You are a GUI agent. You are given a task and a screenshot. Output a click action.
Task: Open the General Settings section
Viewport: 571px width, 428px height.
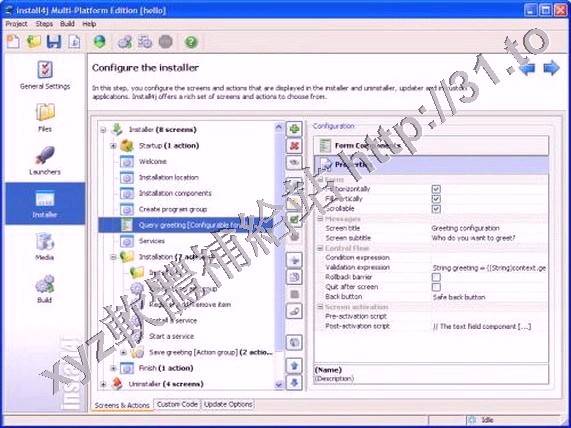(x=45, y=75)
